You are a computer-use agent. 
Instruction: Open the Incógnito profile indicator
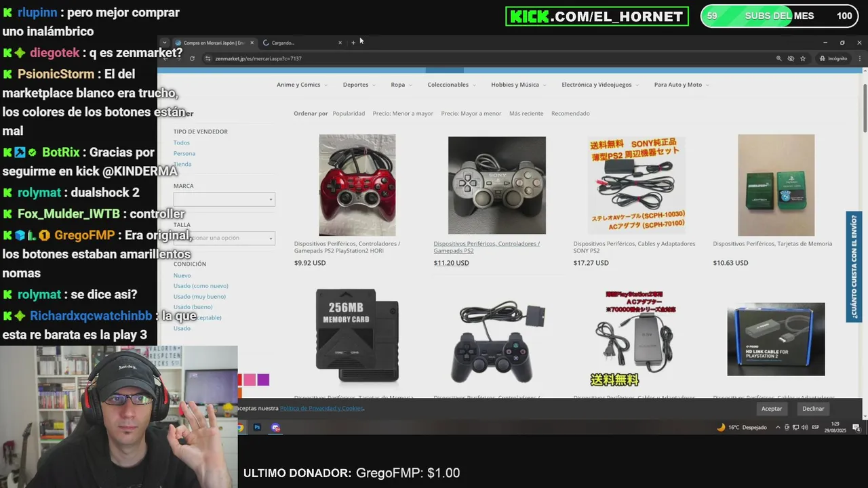point(833,58)
